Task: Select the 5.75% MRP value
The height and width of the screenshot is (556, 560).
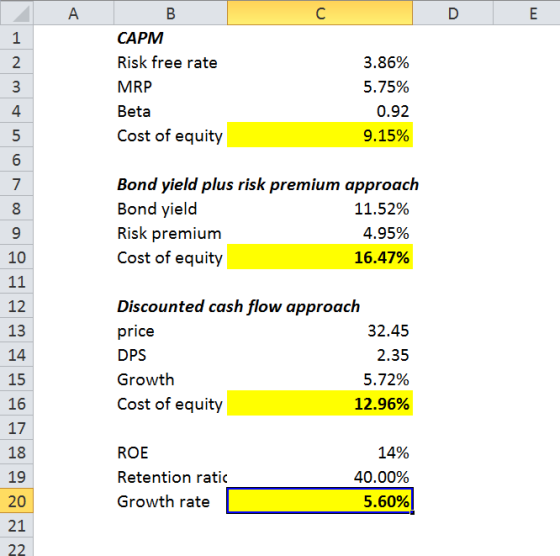Action: click(x=320, y=86)
